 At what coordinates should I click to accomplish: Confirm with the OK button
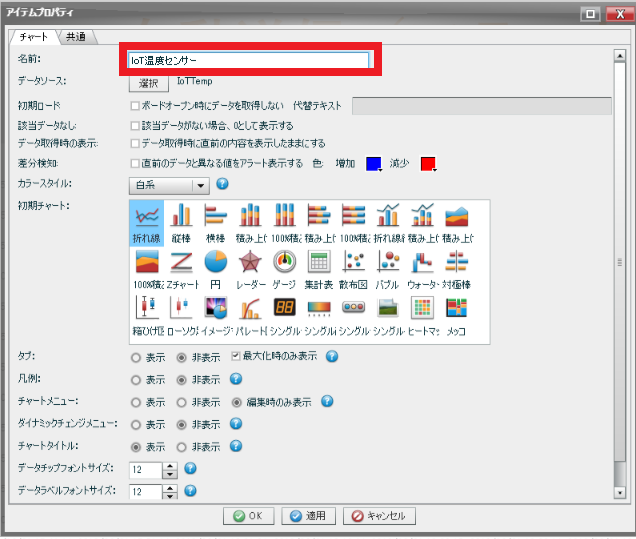248,516
